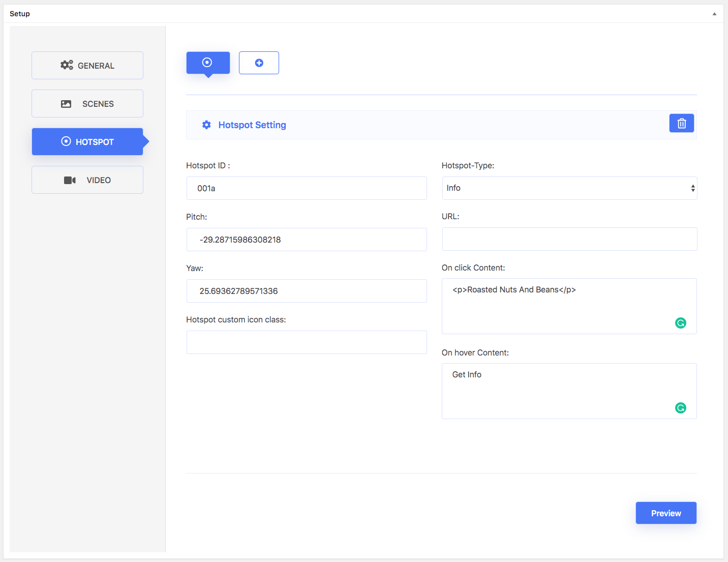Click the Preview button

[665, 513]
